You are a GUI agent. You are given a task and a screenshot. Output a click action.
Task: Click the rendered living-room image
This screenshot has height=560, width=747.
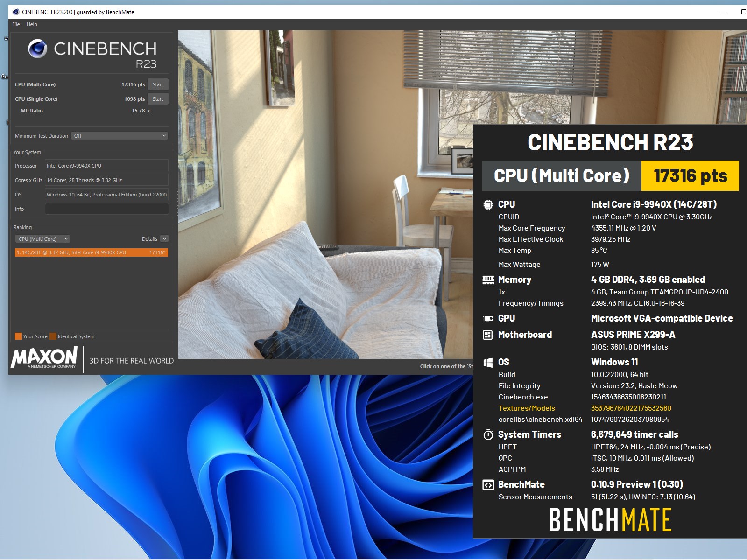tap(325, 195)
